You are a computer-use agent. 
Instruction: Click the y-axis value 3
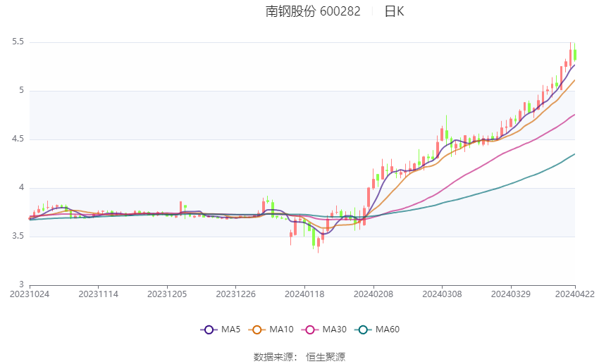pos(21,284)
